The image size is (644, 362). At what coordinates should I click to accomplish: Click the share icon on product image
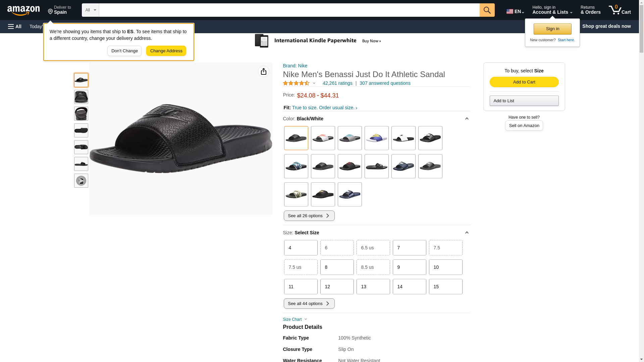click(x=263, y=71)
